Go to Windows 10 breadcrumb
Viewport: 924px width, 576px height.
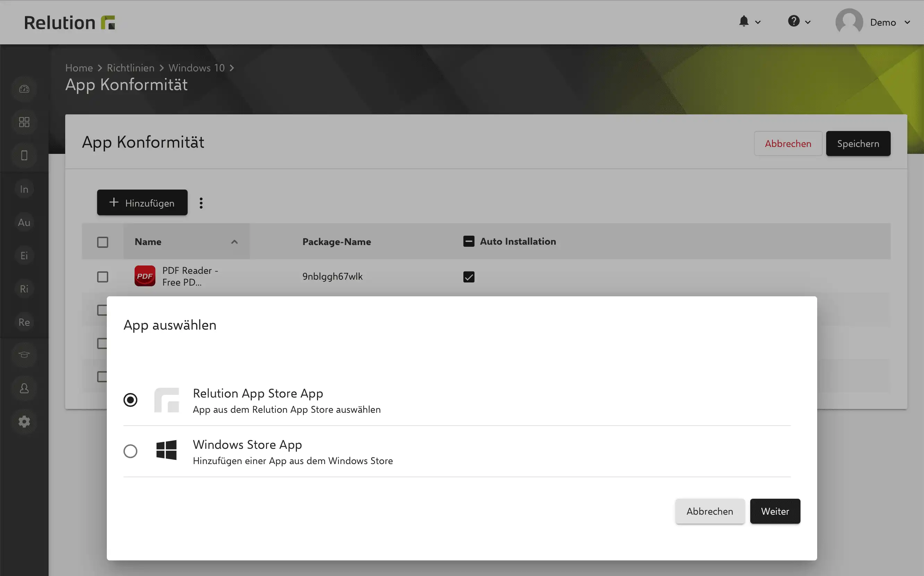click(x=196, y=68)
